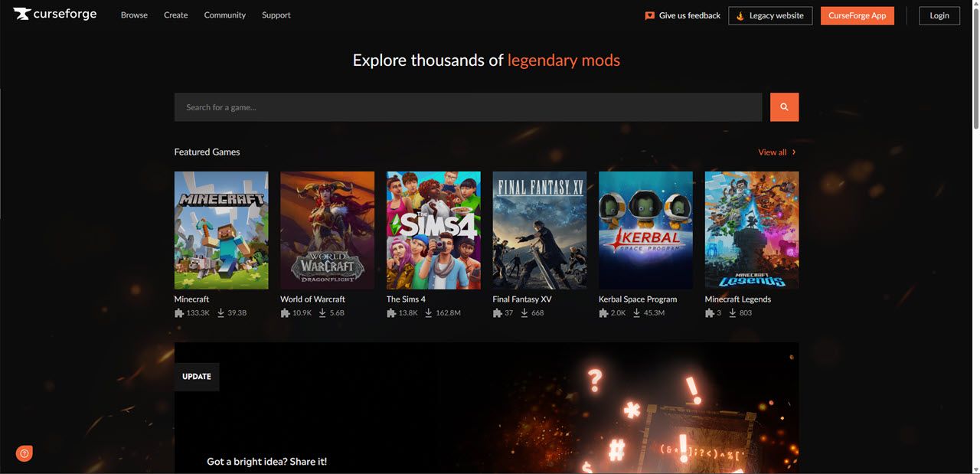
Task: Click World of Warcraft's download icon
Action: pyautogui.click(x=322, y=313)
